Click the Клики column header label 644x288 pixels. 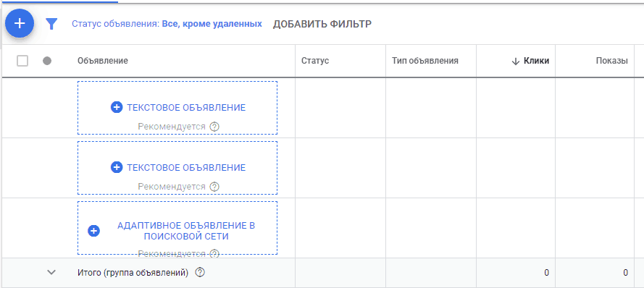(536, 61)
